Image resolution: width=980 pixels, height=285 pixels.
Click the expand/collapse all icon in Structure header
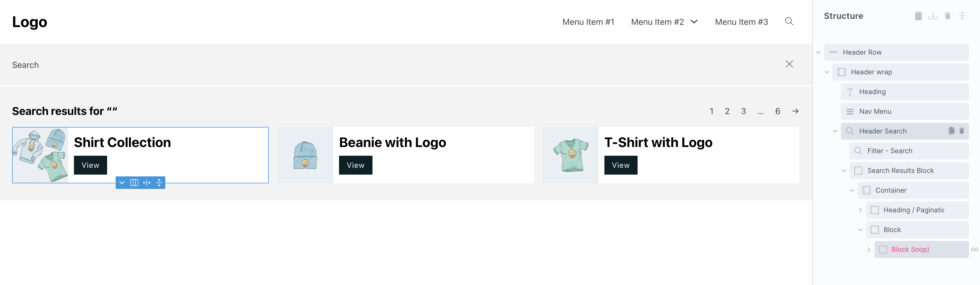[962, 16]
